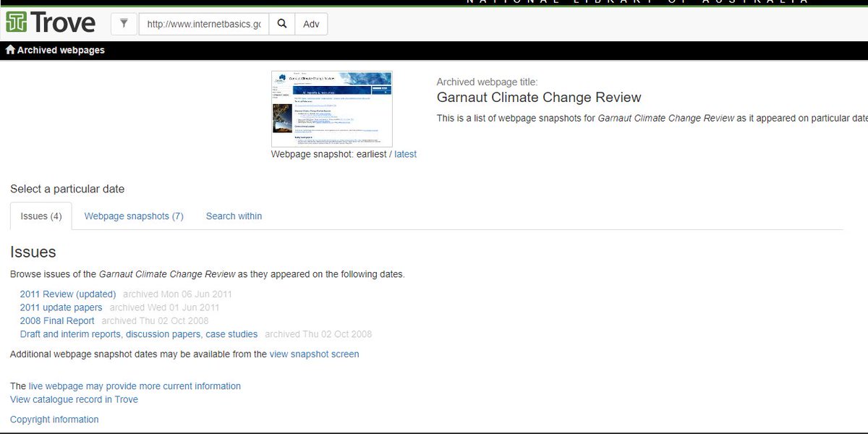Focus the URL search input field
The image size is (868, 434).
coord(203,24)
